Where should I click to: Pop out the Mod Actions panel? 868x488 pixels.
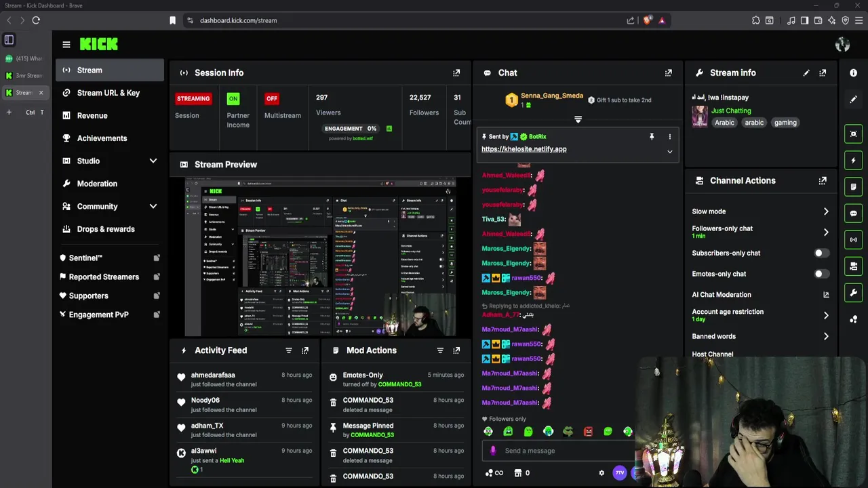pos(456,350)
